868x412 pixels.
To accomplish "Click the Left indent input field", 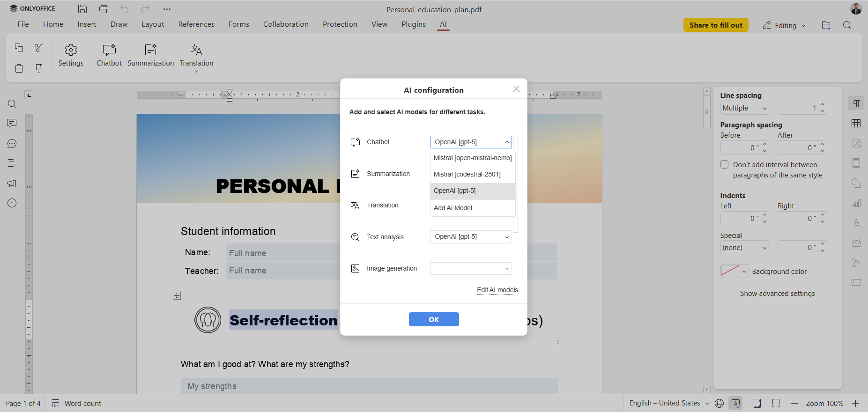I will 741,218.
